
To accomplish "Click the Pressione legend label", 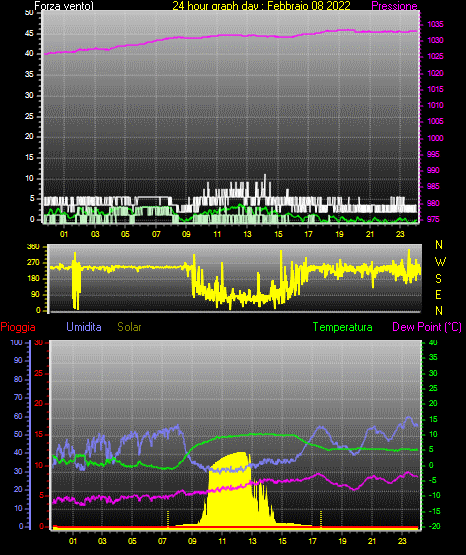I will coord(394,6).
